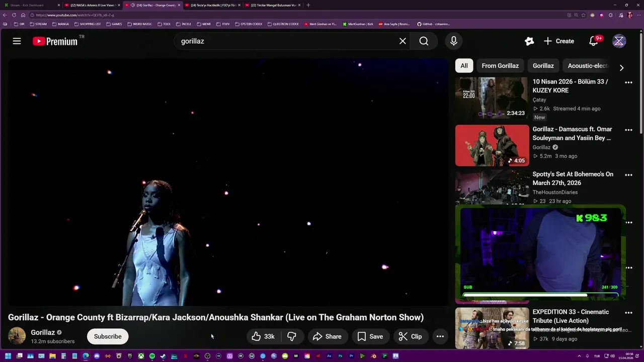Subscribe to the Gorillaz channel
The width and height of the screenshot is (644, 362).
[108, 336]
